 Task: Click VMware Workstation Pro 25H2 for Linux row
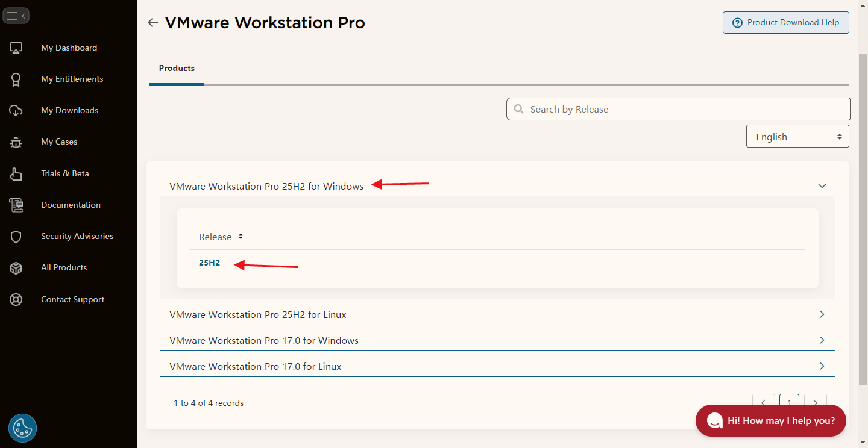497,314
